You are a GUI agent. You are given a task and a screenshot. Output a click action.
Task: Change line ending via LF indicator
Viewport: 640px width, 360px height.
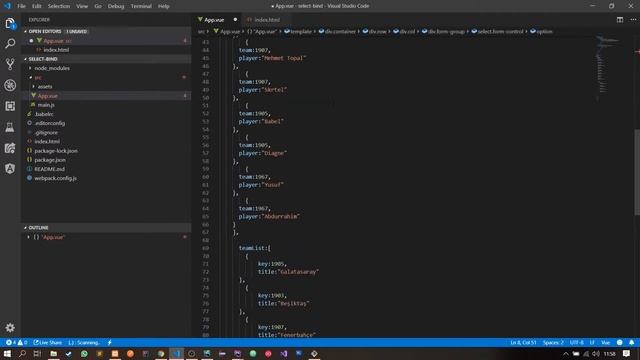[x=592, y=342]
